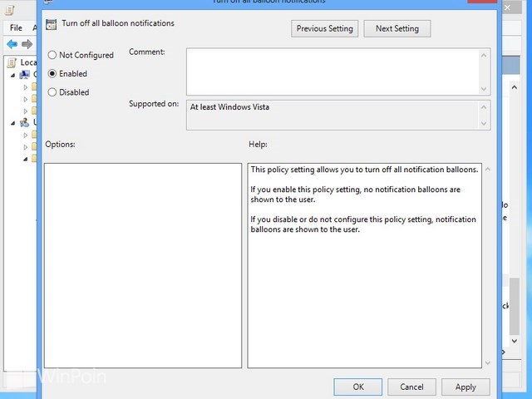
Task: Select the User Configuration icon in the tree
Action: (25, 122)
